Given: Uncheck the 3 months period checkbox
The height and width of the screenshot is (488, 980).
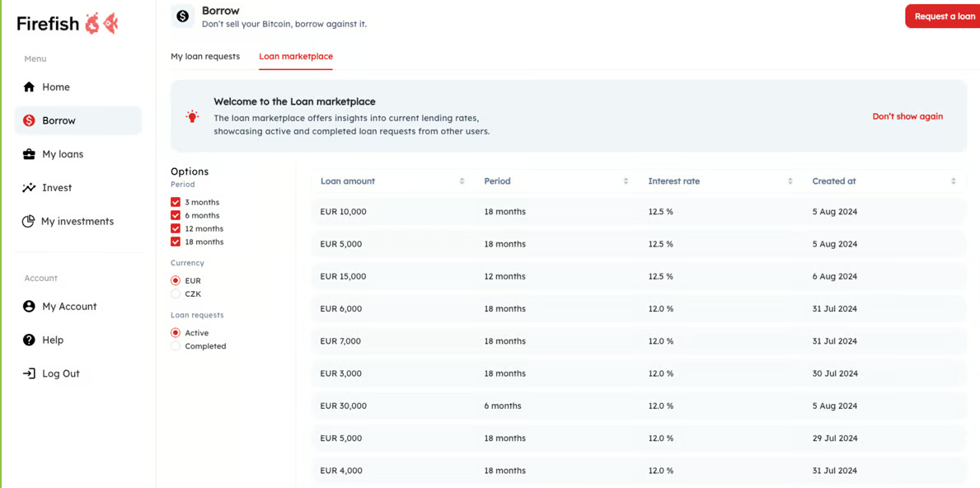Looking at the screenshot, I should pos(176,202).
